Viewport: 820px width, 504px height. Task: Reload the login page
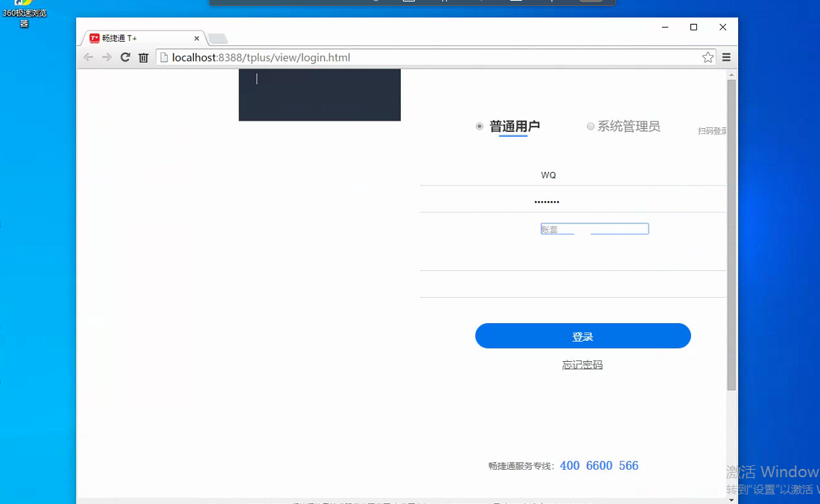125,57
